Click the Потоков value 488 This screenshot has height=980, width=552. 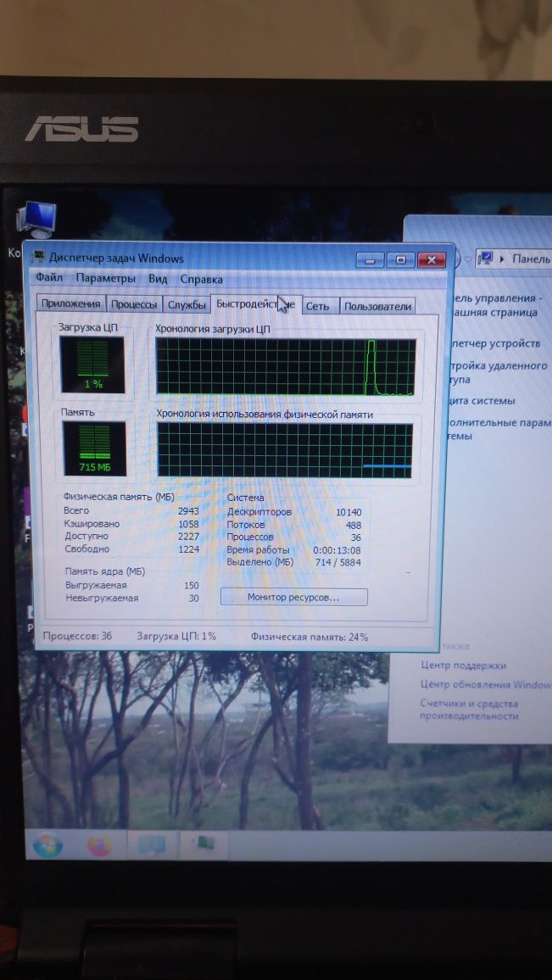tap(354, 525)
